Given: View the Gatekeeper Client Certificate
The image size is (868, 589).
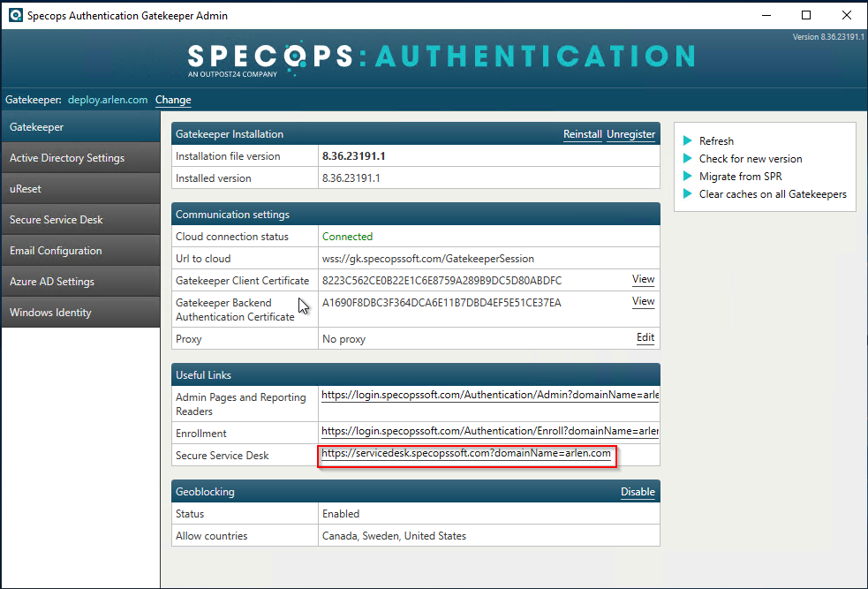Looking at the screenshot, I should point(643,280).
